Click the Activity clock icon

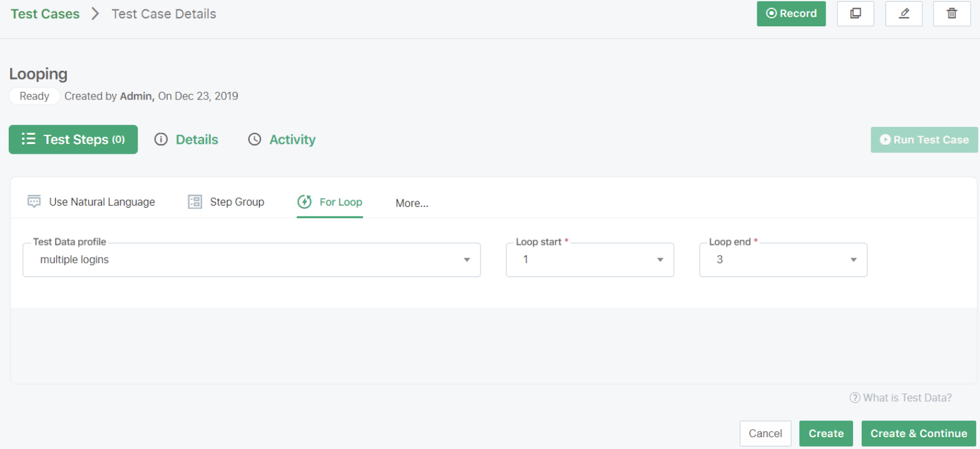point(255,139)
